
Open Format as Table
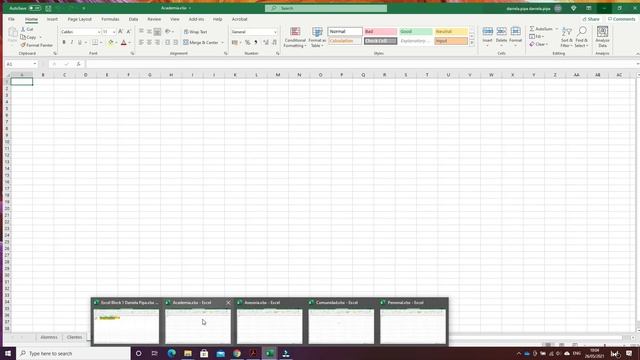click(317, 37)
